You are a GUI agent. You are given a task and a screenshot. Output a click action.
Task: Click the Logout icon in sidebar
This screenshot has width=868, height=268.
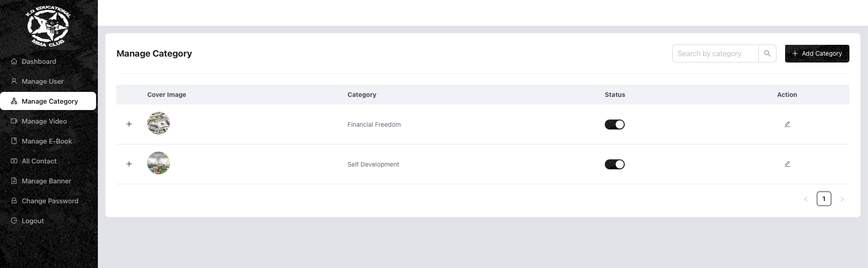(x=14, y=220)
